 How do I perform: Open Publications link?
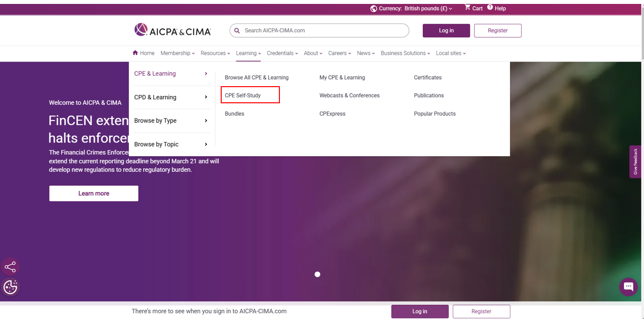(x=429, y=95)
